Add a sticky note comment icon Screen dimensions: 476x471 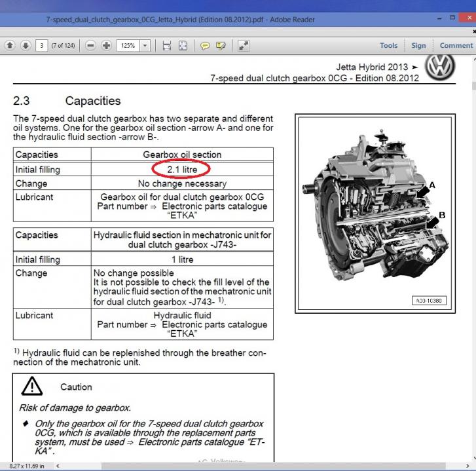205,46
